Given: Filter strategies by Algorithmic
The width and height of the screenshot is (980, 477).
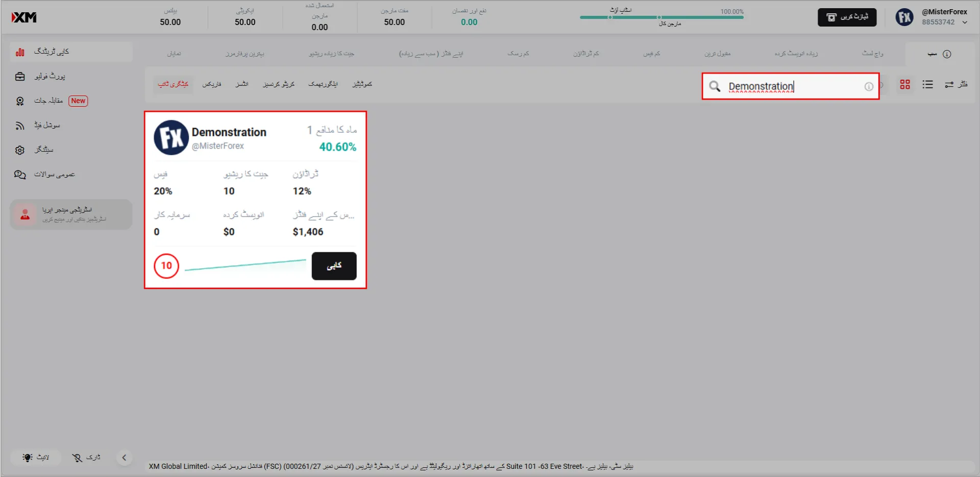Looking at the screenshot, I should (323, 84).
